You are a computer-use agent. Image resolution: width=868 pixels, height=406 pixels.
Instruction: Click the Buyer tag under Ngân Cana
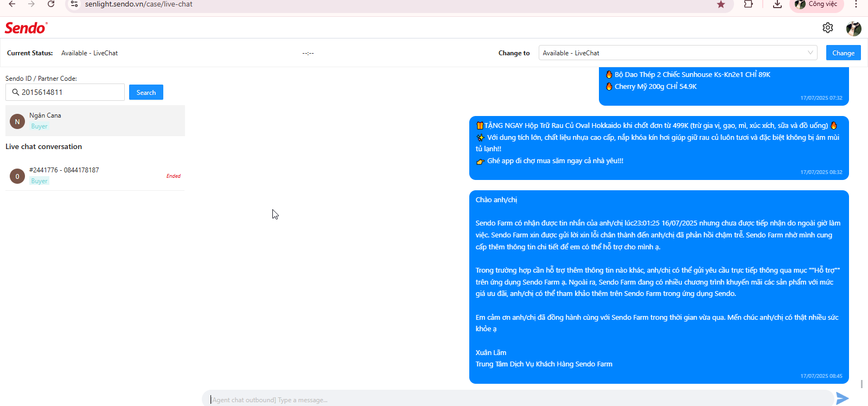39,126
